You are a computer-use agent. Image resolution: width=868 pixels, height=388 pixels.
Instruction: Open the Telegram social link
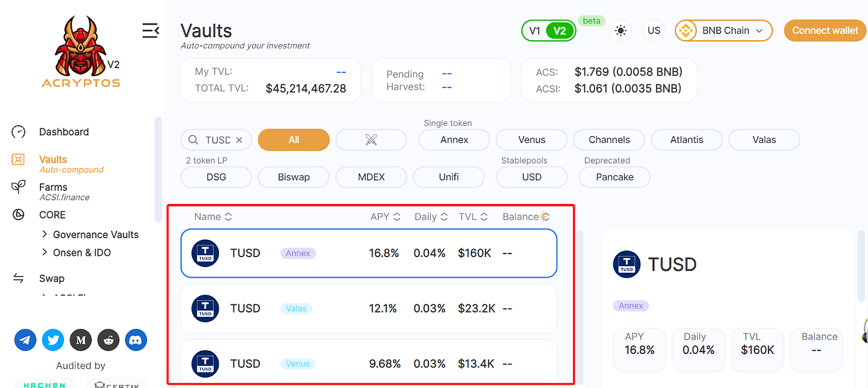(x=25, y=340)
